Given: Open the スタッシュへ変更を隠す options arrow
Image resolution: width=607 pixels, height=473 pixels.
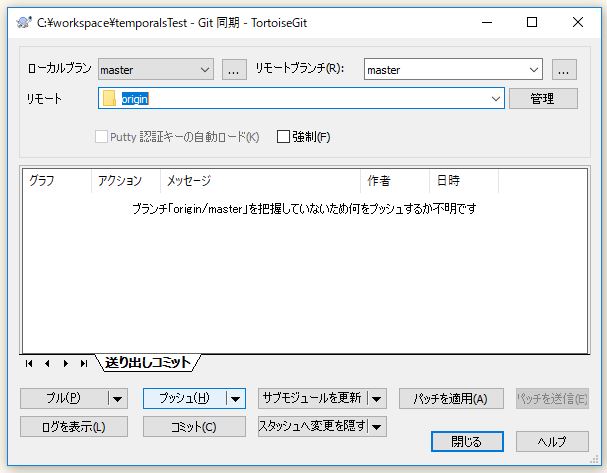Looking at the screenshot, I should tap(377, 427).
